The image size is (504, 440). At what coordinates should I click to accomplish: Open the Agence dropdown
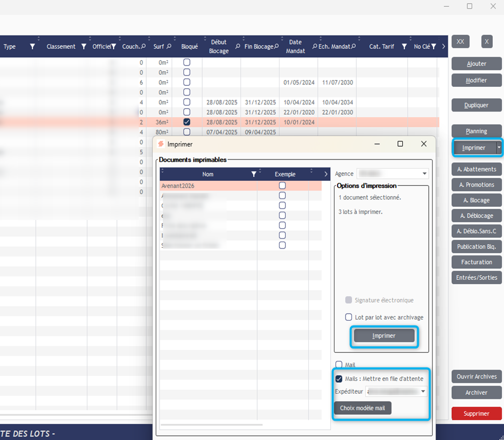[x=425, y=174]
